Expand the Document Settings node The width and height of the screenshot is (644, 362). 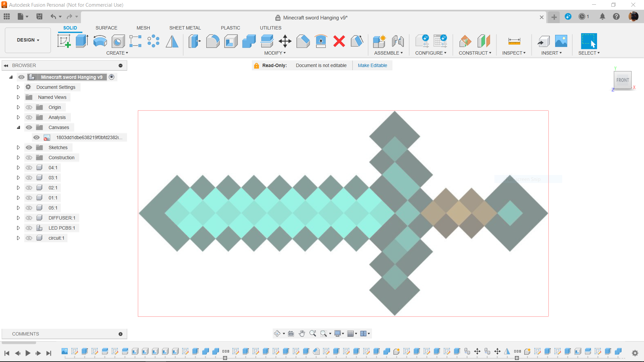click(18, 87)
